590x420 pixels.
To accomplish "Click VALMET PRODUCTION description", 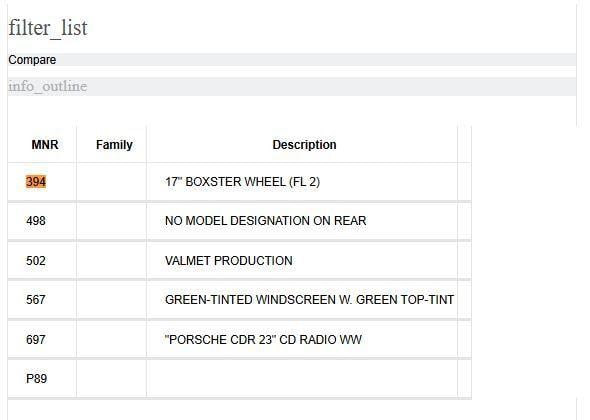I will pos(228,260).
